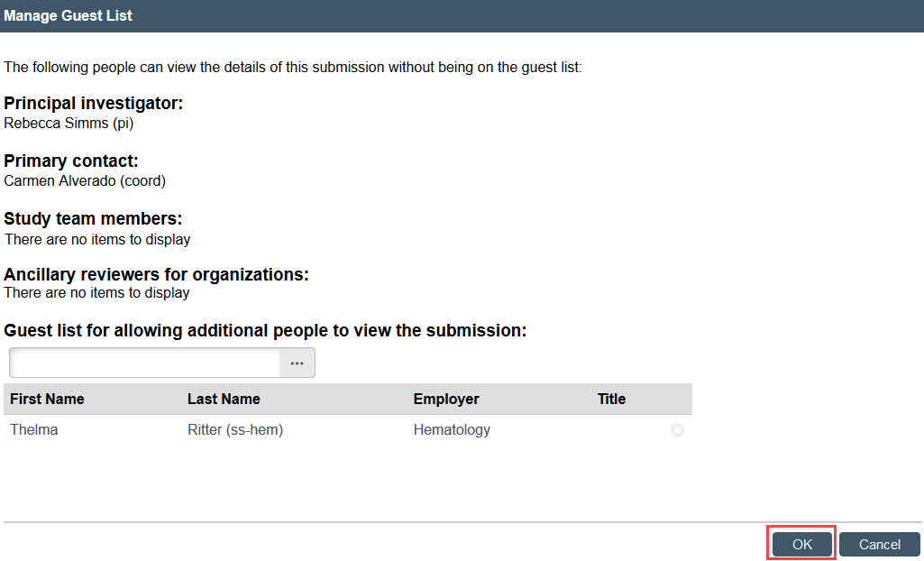Click the Ancillary reviewers for organizations heading
This screenshot has height=561, width=924.
[x=156, y=274]
